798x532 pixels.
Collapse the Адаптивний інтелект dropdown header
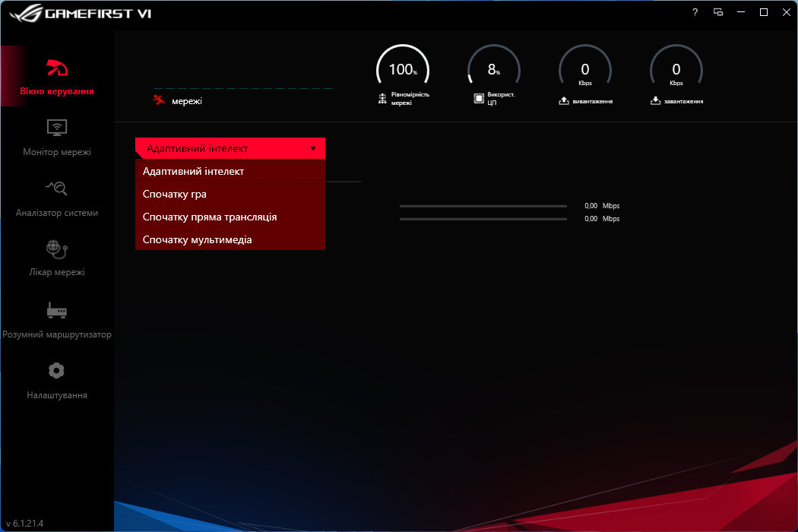tap(230, 148)
